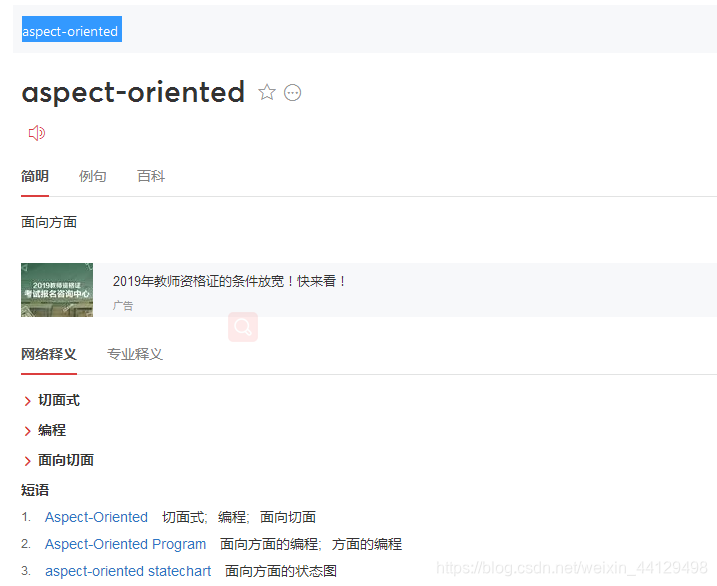717x586 pixels.
Task: Click the search box containing aspect-oriented
Action: [x=365, y=29]
